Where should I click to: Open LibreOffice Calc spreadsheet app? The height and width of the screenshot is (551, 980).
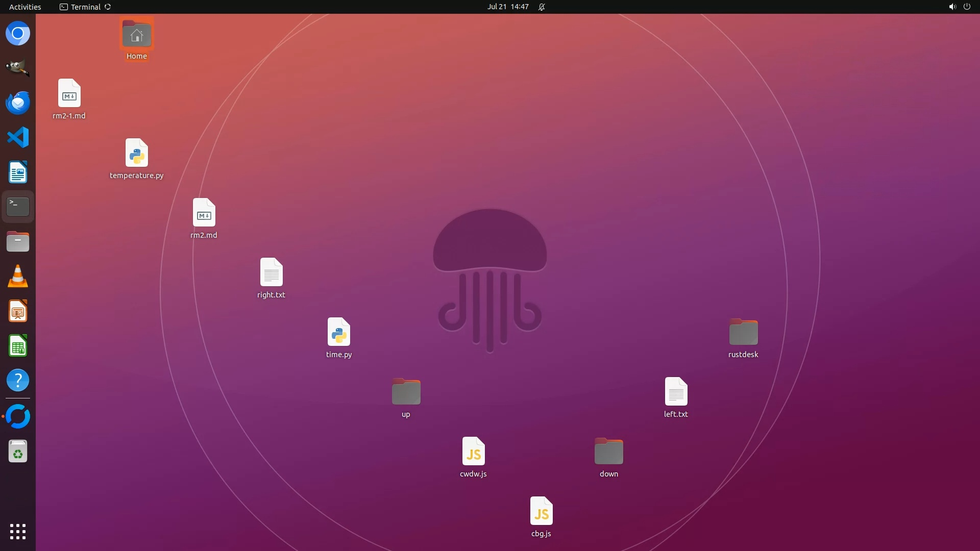[x=18, y=346]
